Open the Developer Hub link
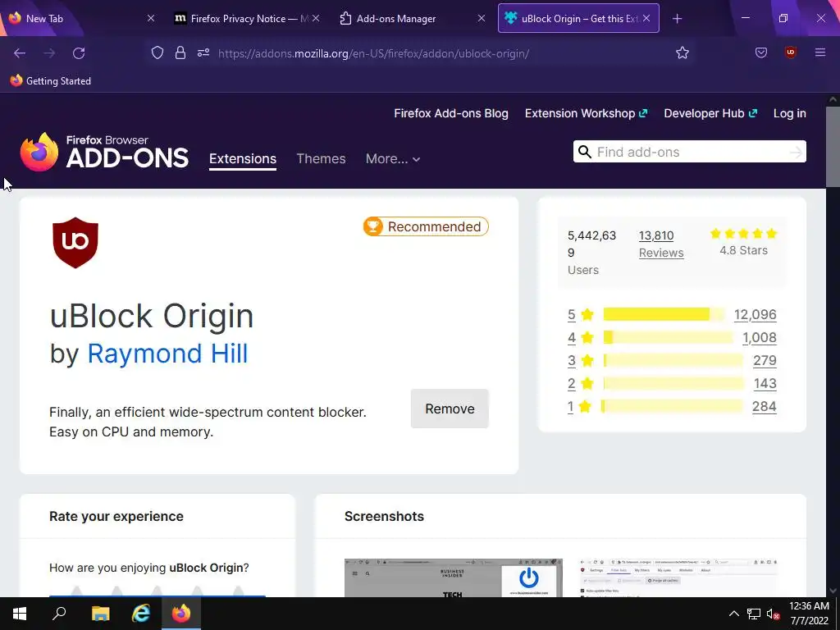Viewport: 840px width, 630px height. pyautogui.click(x=710, y=113)
